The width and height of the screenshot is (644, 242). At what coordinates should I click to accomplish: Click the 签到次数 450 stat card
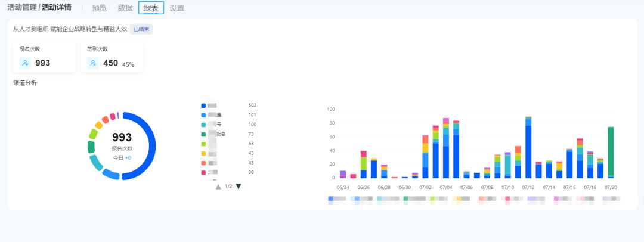click(112, 57)
